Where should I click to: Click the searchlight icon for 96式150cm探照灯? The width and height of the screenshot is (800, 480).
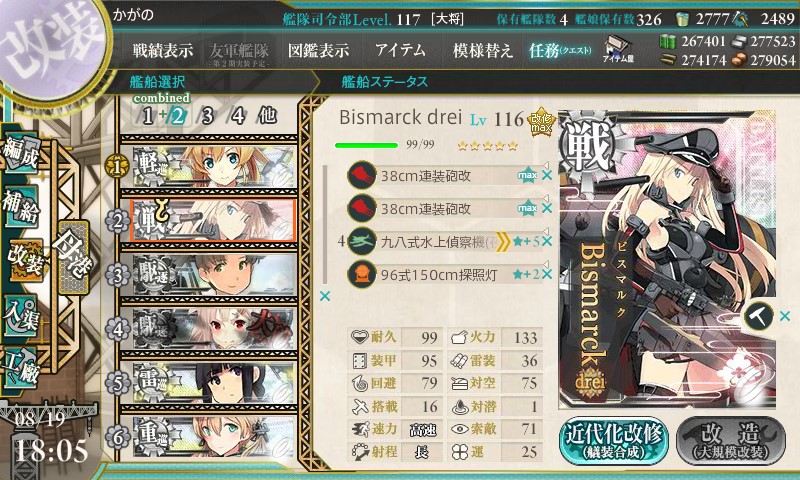click(362, 274)
